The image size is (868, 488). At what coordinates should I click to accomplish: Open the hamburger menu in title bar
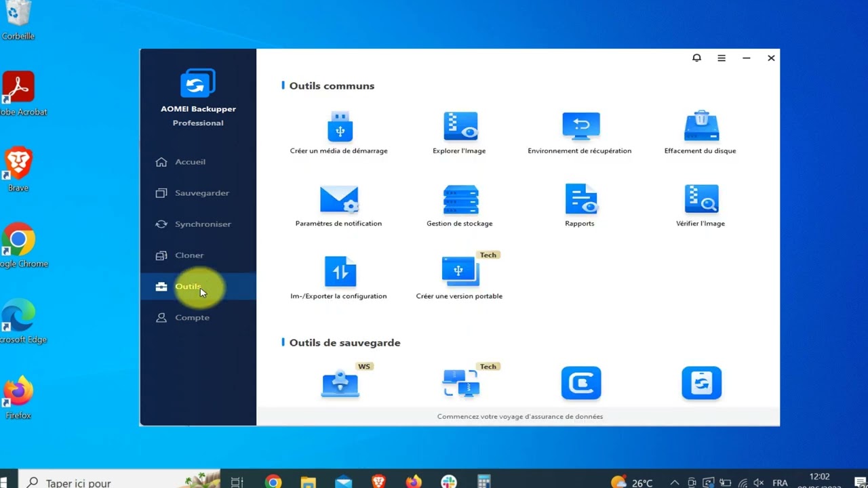tap(722, 58)
